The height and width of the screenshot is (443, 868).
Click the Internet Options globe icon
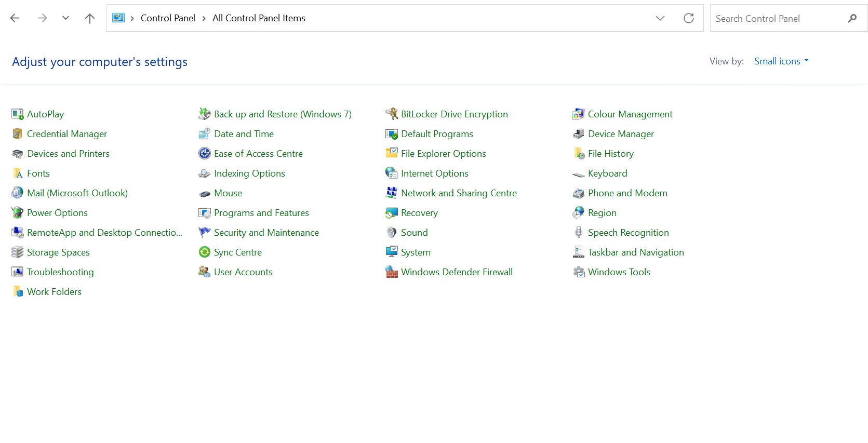[392, 173]
